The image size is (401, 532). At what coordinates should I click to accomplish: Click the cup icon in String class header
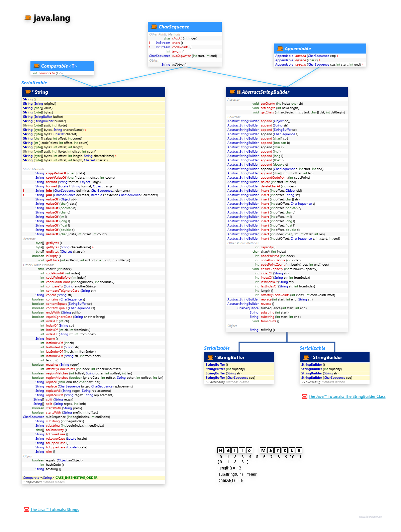[28, 92]
